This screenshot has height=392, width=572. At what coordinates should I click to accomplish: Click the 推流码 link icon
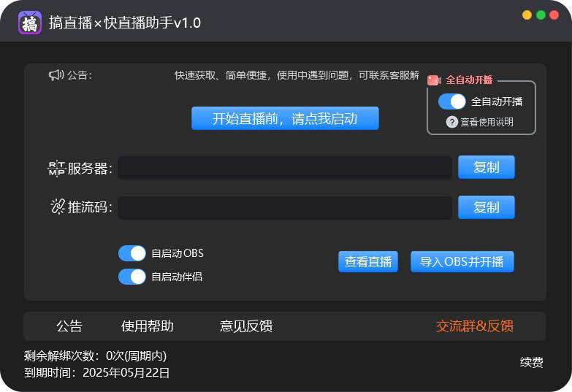tap(58, 207)
